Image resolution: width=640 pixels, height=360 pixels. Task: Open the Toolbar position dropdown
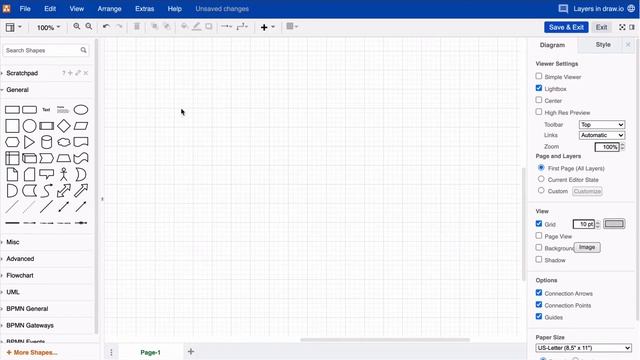[602, 124]
